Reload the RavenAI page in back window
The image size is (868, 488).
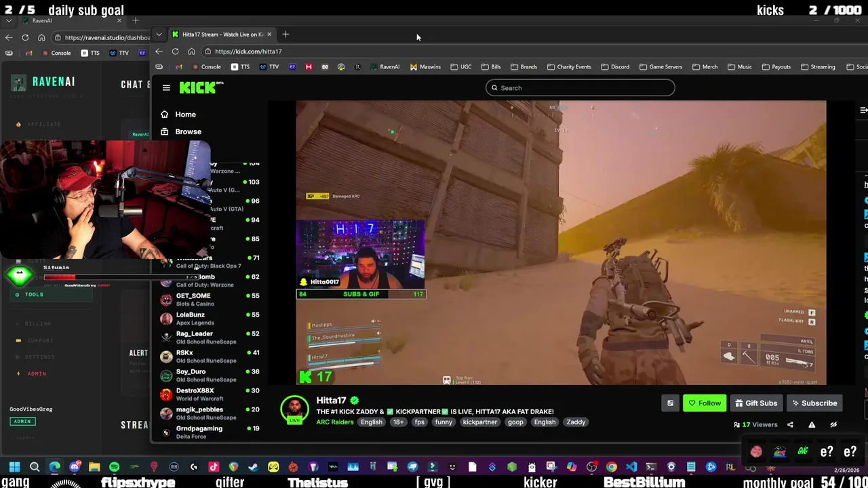click(25, 37)
